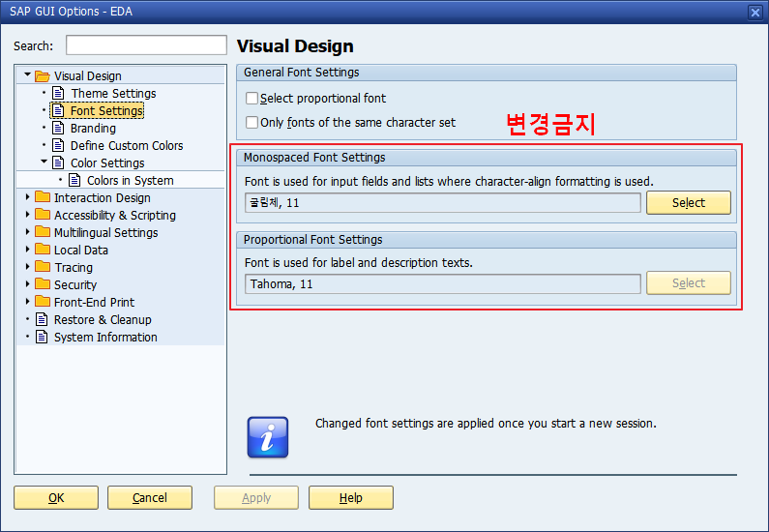Click Select button for proportional font

click(x=689, y=282)
